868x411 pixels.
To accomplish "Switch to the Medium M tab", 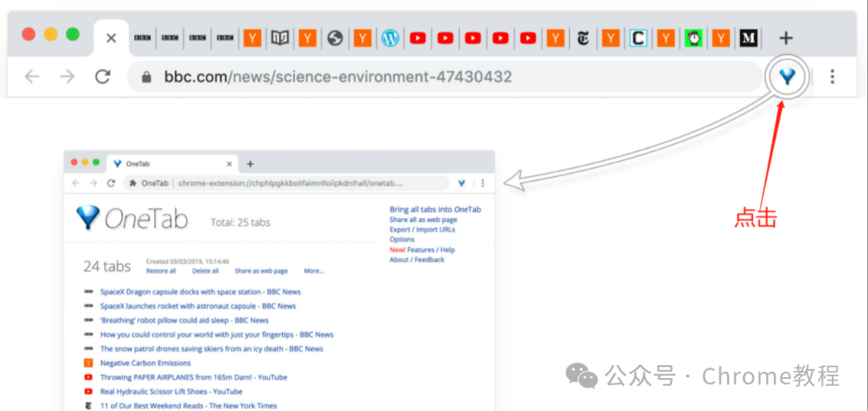I will pos(748,39).
